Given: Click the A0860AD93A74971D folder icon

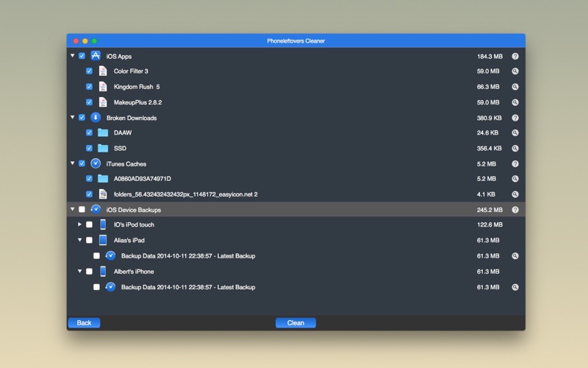Looking at the screenshot, I should point(103,179).
